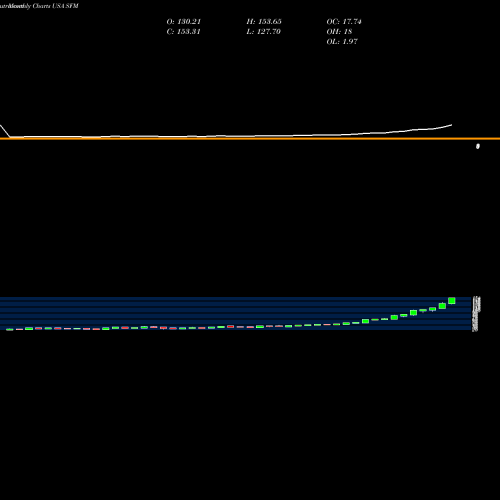Select the 'OC: 17.74' value
500x500 pixels.
click(x=344, y=22)
